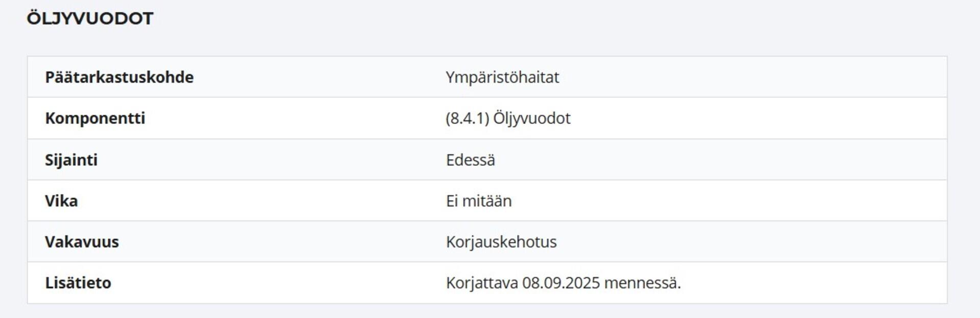
Task: Click the word mennessä
Action: pos(642,282)
